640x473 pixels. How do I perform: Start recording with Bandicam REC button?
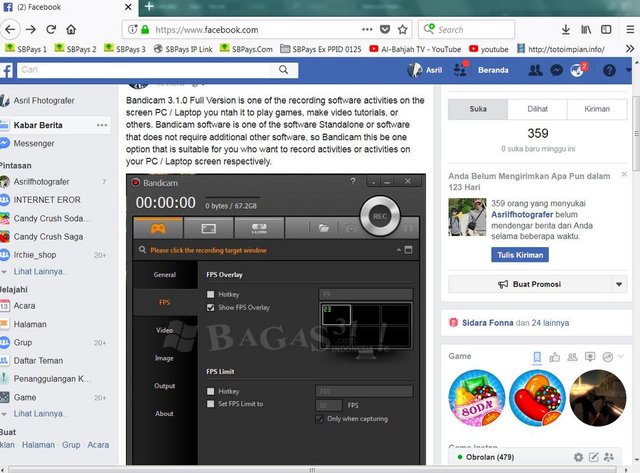[380, 216]
